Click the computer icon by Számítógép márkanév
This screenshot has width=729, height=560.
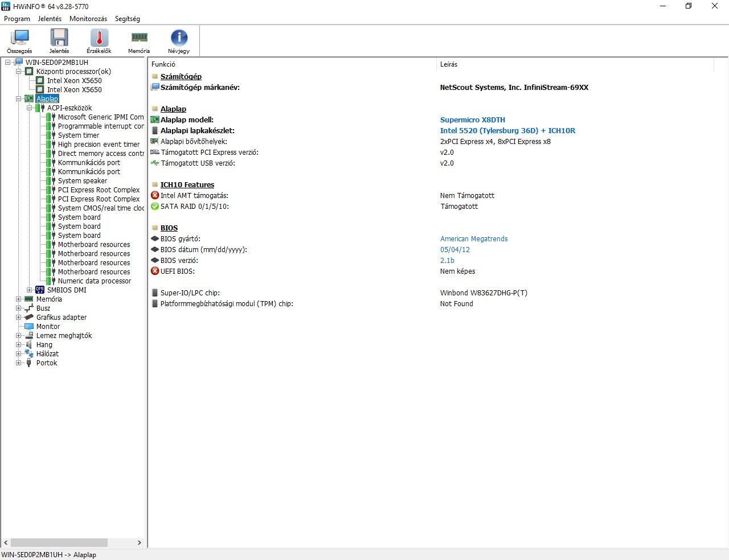(x=155, y=87)
